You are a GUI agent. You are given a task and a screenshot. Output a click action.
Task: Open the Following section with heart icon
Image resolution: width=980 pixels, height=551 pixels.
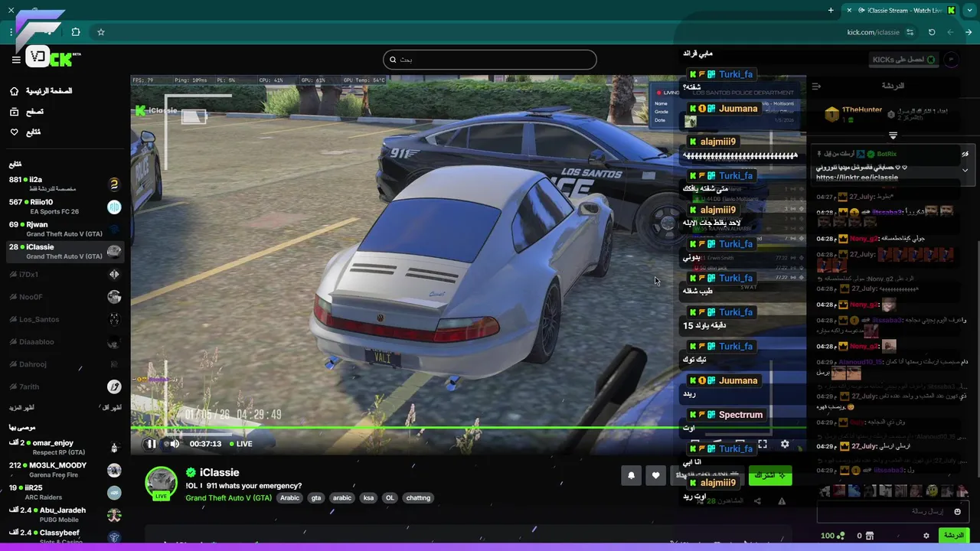(x=25, y=132)
